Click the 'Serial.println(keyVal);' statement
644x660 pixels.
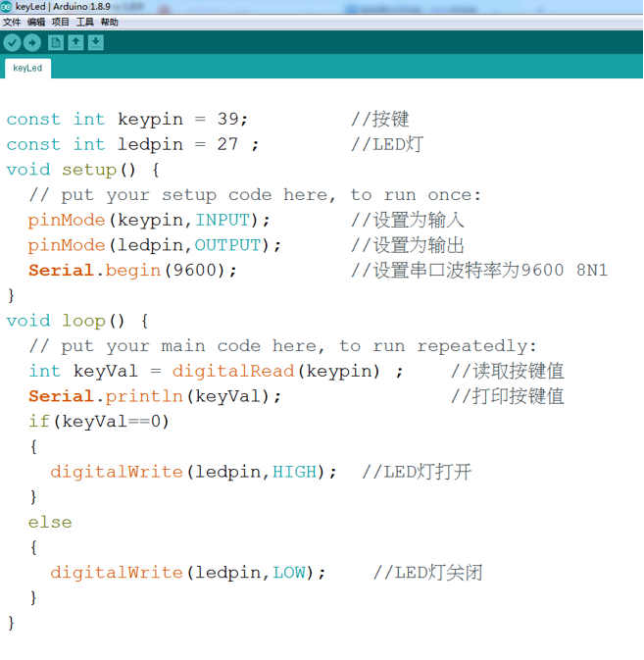tap(154, 396)
